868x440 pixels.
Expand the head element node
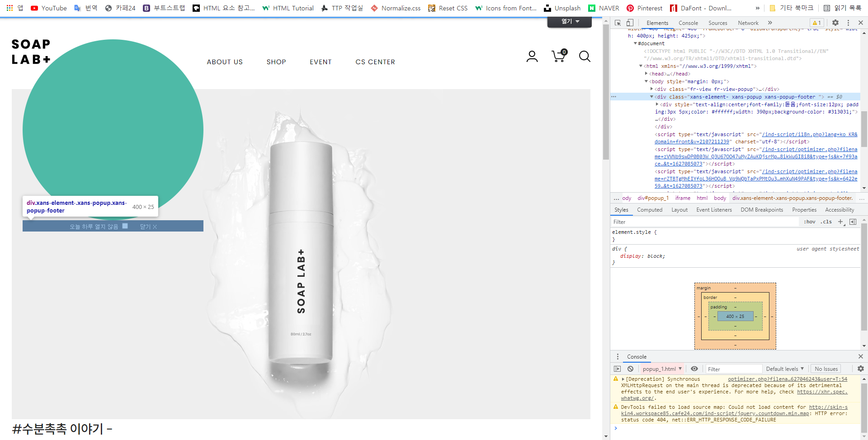pos(646,74)
